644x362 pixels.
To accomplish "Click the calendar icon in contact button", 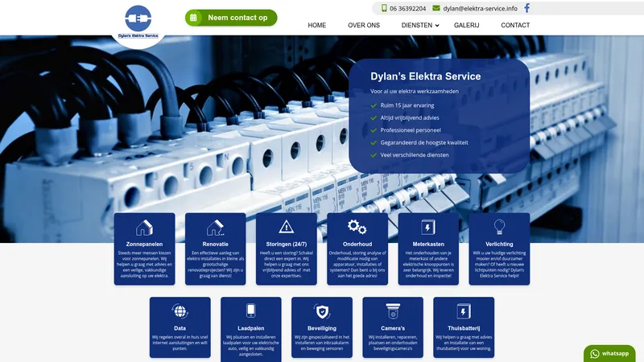I will click(x=193, y=18).
